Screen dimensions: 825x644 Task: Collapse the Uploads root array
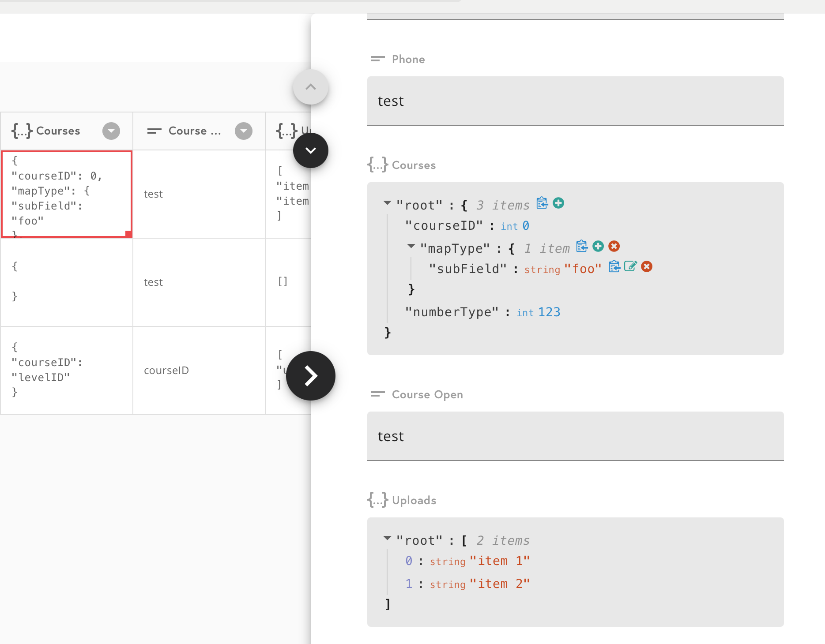(x=387, y=538)
